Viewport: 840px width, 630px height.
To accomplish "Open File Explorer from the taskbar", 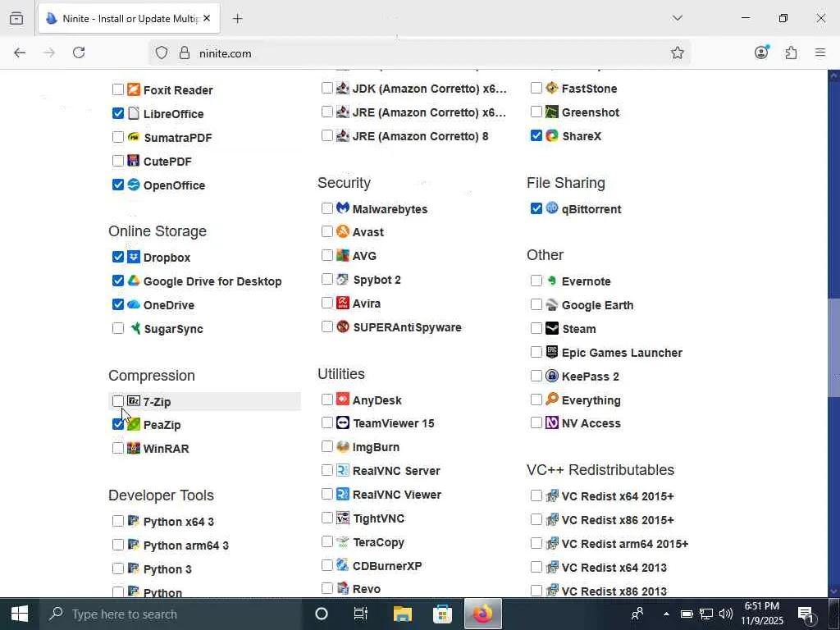I will (402, 614).
